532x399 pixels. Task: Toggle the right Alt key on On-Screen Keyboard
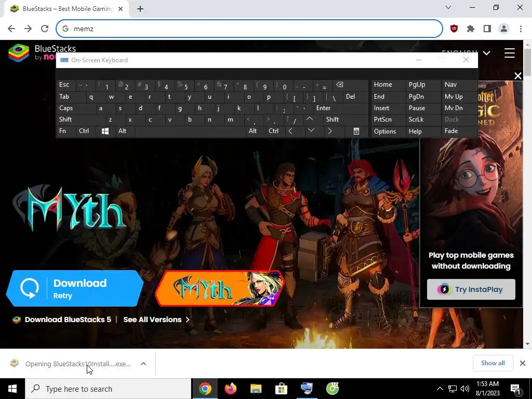click(x=255, y=131)
